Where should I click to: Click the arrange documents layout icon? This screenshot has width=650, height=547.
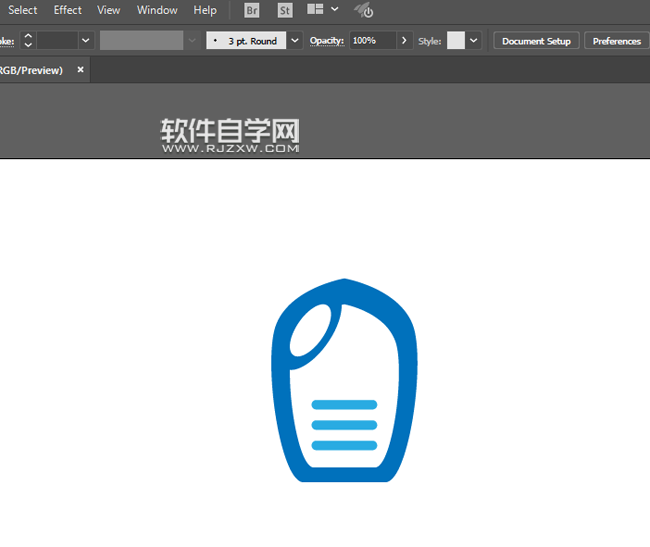click(x=315, y=10)
